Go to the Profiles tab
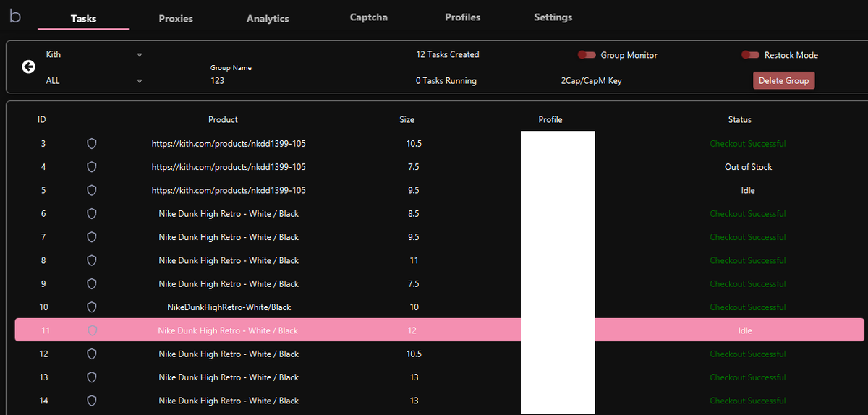Viewport: 868px width, 415px height. pos(462,17)
